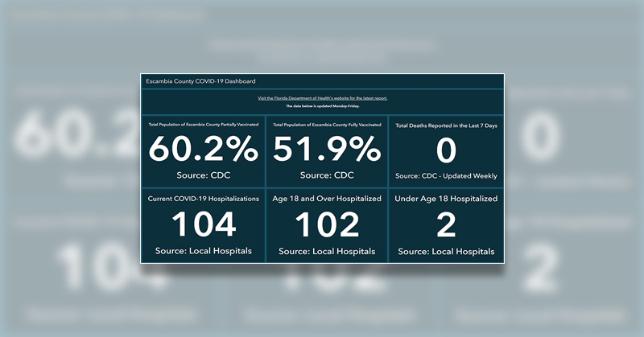Click 'Source: Local Hospitals' under the 104 figure
The height and width of the screenshot is (337, 644).
click(203, 251)
